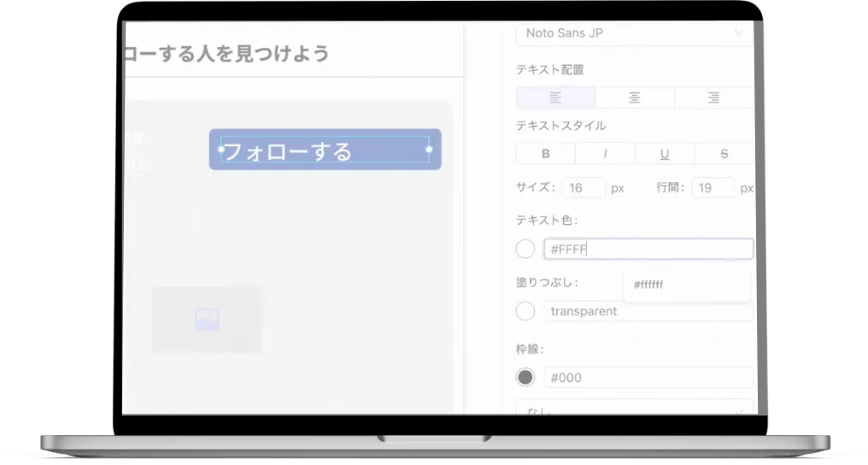Toggle bold text style
Screen dimensions: 868x465
545,154
